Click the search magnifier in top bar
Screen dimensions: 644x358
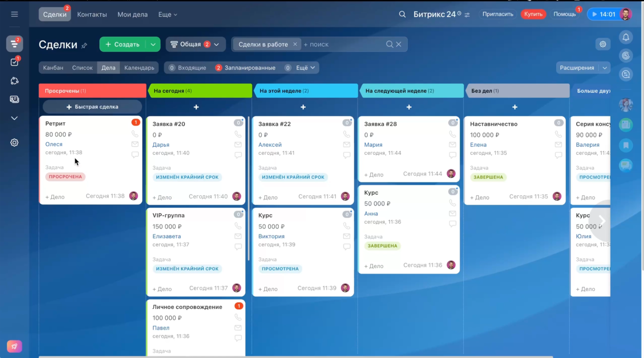click(x=402, y=14)
